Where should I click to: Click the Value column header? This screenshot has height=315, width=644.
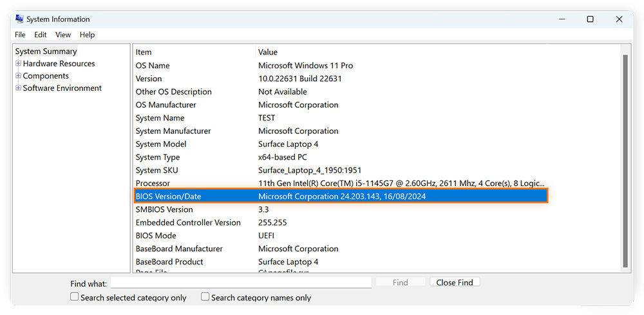[268, 52]
